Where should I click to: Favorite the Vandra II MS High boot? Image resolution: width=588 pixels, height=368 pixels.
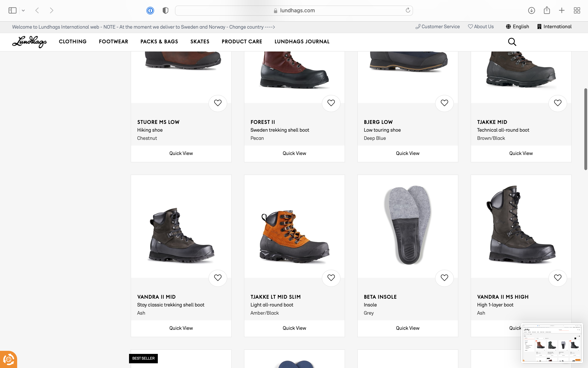(558, 278)
